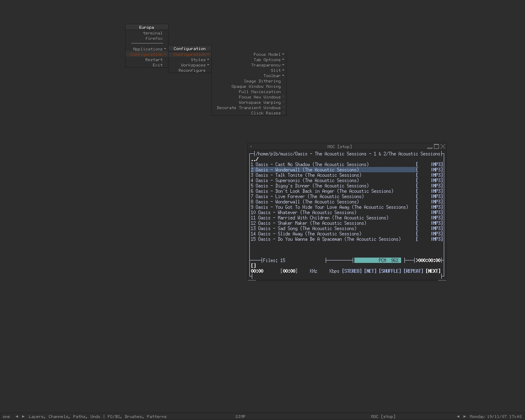Viewport: 525px width, 420px height.
Task: Select Configuration in the Europa root menu
Action: pyautogui.click(x=147, y=55)
